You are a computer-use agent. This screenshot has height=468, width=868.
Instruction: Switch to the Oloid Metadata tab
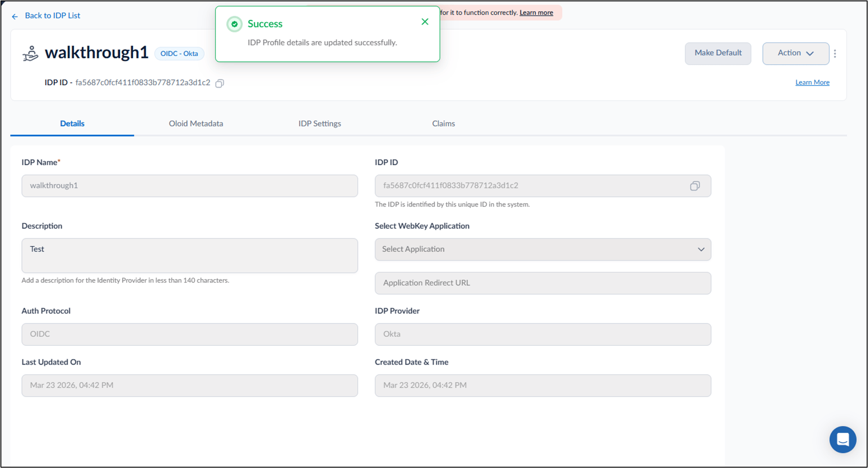(196, 123)
